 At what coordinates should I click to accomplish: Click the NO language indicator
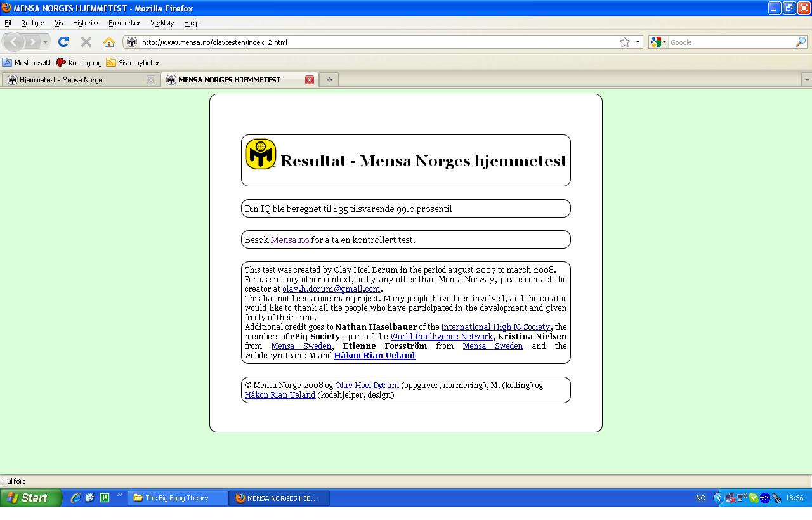coord(700,498)
